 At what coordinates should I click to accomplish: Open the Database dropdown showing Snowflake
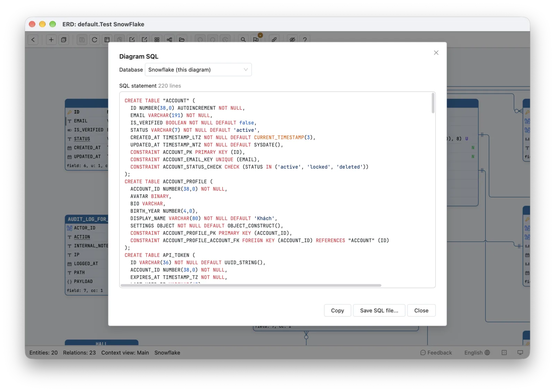pyautogui.click(x=198, y=70)
